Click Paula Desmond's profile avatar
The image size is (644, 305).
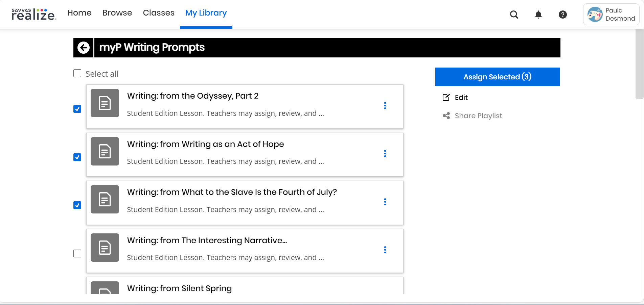click(595, 15)
